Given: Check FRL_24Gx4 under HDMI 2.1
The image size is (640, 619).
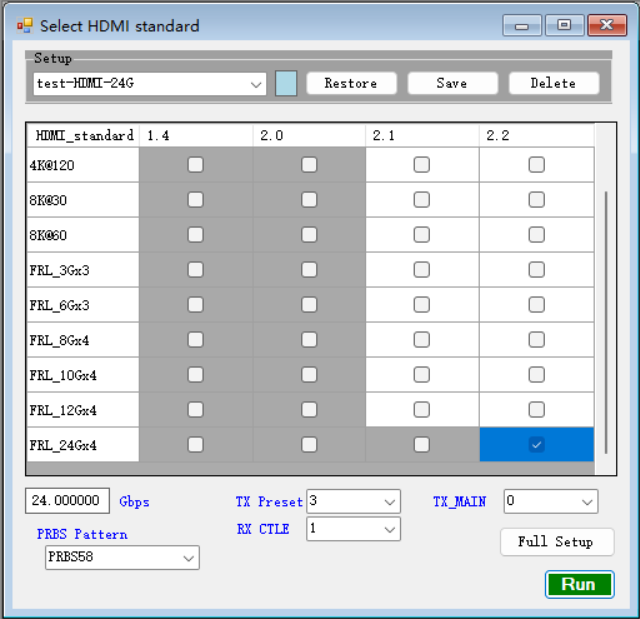Looking at the screenshot, I should click(x=422, y=444).
